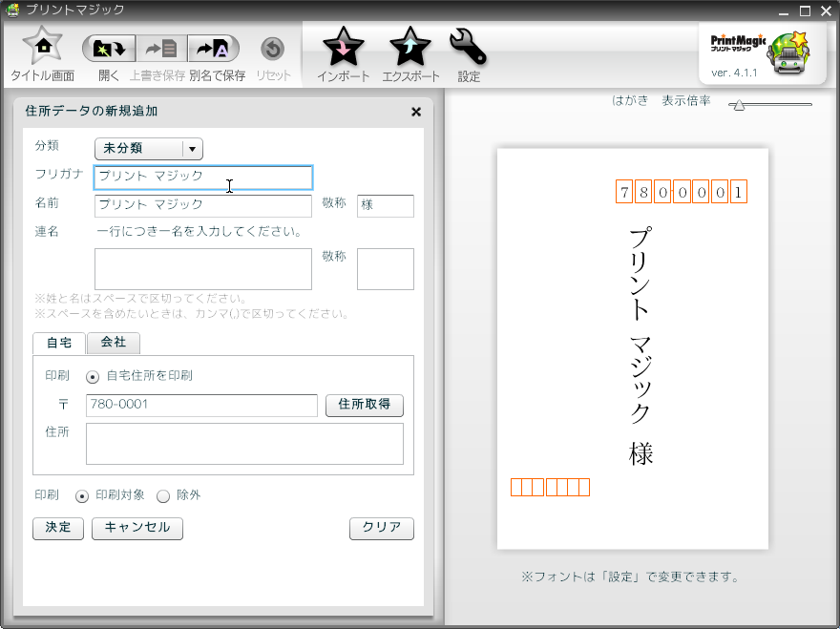
Task: Open the 分類 dropdown showing 未分類
Action: pos(149,149)
